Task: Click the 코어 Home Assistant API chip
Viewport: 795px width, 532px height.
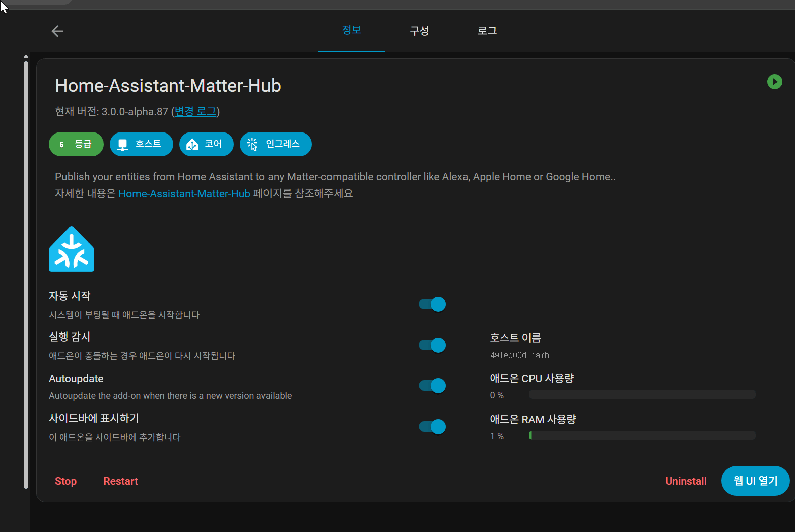Action: pos(207,144)
